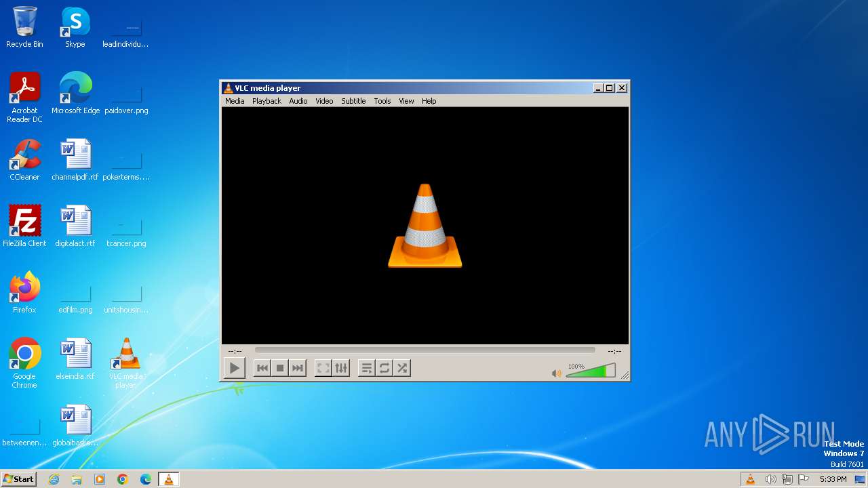868x488 pixels.
Task: Open the Tools menu
Action: point(382,101)
